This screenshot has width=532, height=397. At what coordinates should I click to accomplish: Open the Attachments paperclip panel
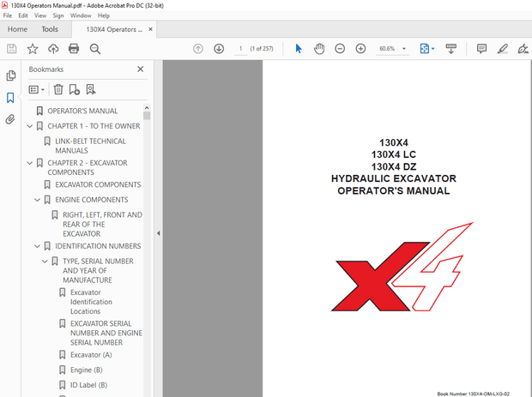[10, 119]
